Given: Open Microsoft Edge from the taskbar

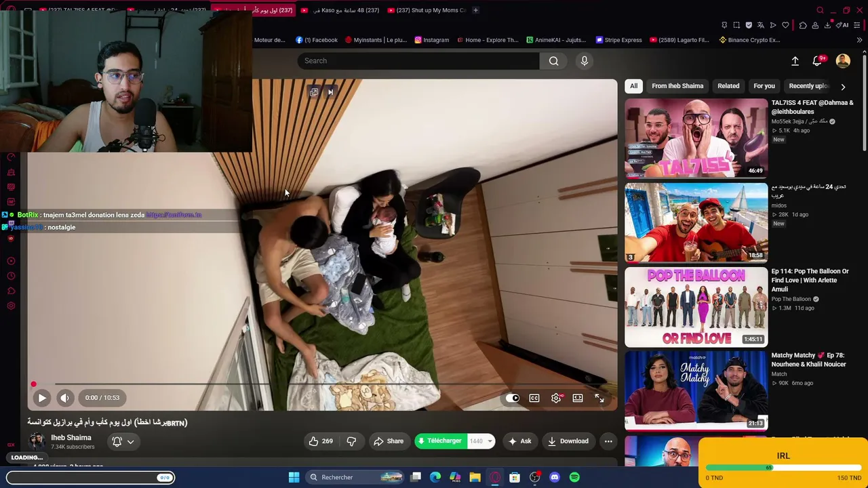Looking at the screenshot, I should 435,477.
